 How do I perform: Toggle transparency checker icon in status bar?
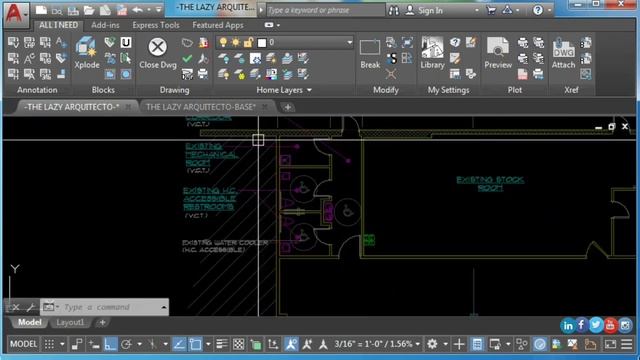(239, 344)
